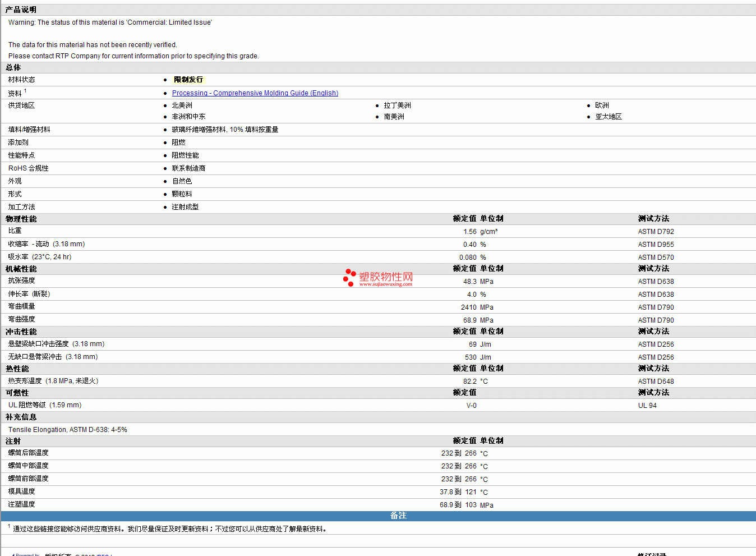Click the 冲击性能 section header
Screen dimensions: 756x556
[21, 332]
